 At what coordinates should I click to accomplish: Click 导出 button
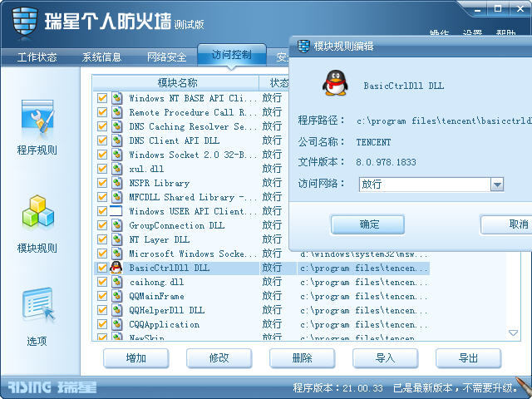pos(469,358)
